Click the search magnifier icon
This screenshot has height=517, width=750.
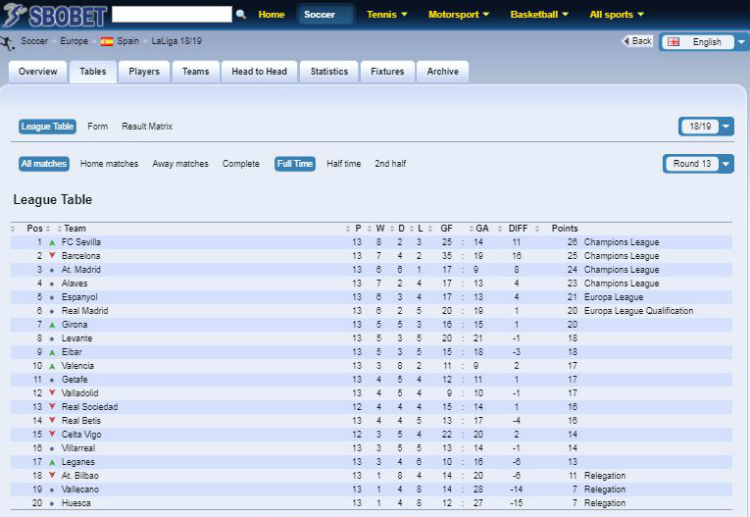pyautogui.click(x=240, y=15)
